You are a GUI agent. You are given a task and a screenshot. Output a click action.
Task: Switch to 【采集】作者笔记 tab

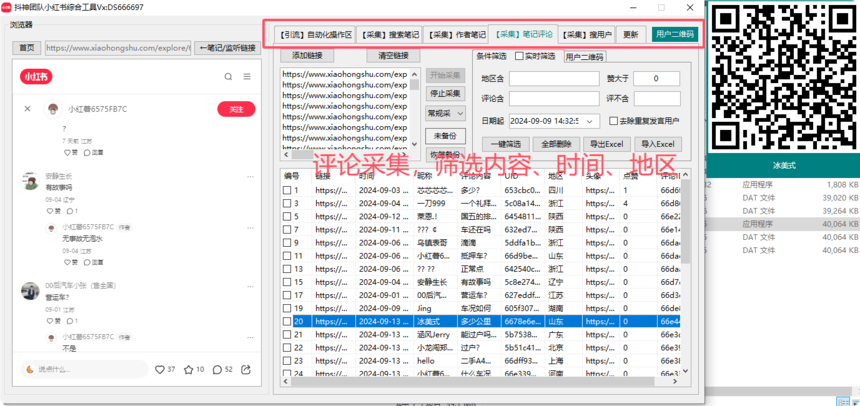(455, 35)
